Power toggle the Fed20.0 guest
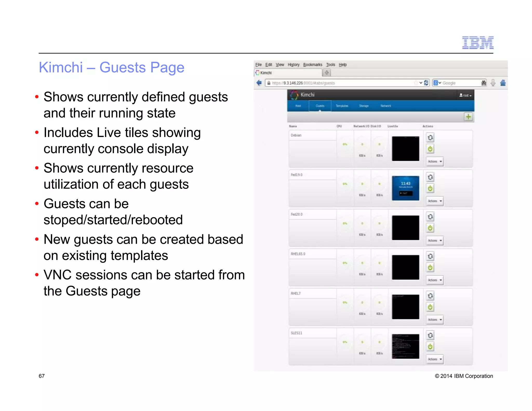Image resolution: width=532 pixels, height=411 pixels. (430, 228)
